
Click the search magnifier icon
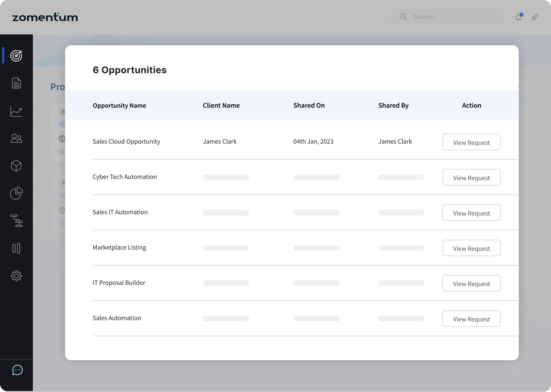[x=404, y=17]
